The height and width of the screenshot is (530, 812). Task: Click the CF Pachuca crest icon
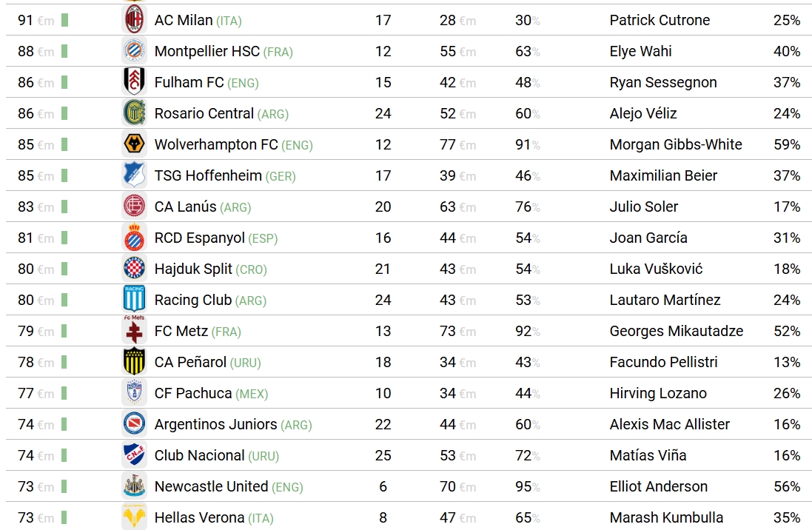click(x=134, y=393)
